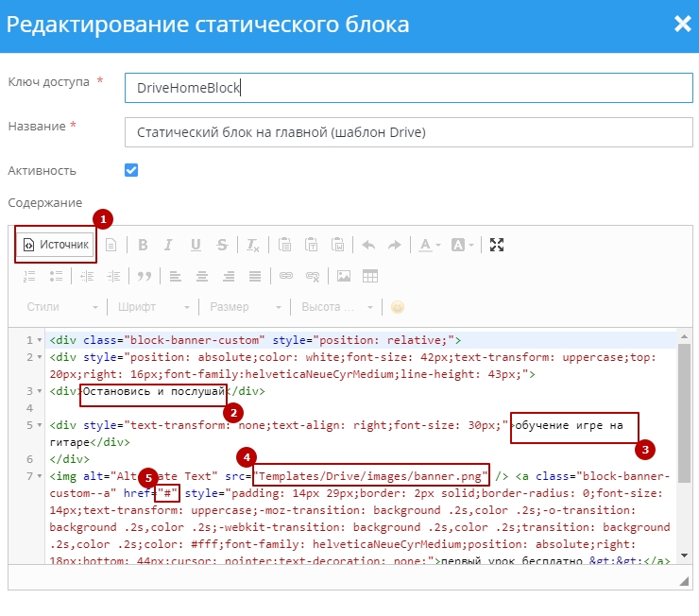Maximize the editor to fullscreen
The height and width of the screenshot is (616, 699).
[x=497, y=245]
